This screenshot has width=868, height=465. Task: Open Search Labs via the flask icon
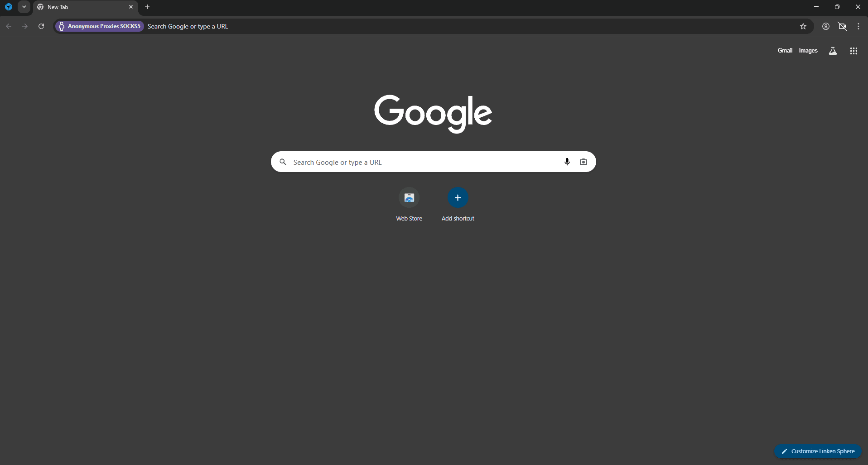(x=833, y=51)
